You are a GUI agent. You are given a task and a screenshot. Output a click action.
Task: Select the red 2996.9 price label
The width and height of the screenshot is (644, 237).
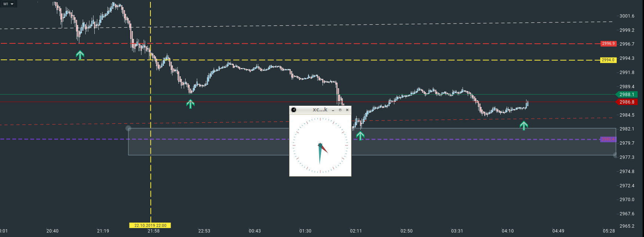tap(608, 44)
